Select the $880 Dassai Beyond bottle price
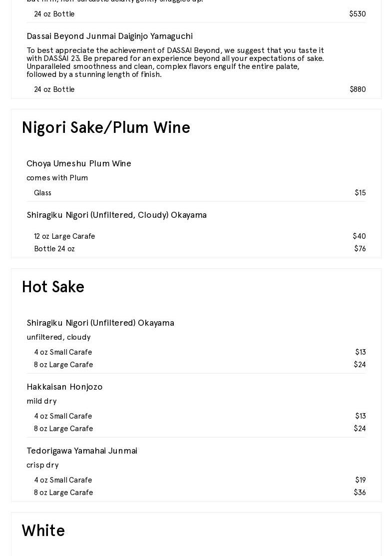This screenshot has height=556, width=392. (358, 89)
